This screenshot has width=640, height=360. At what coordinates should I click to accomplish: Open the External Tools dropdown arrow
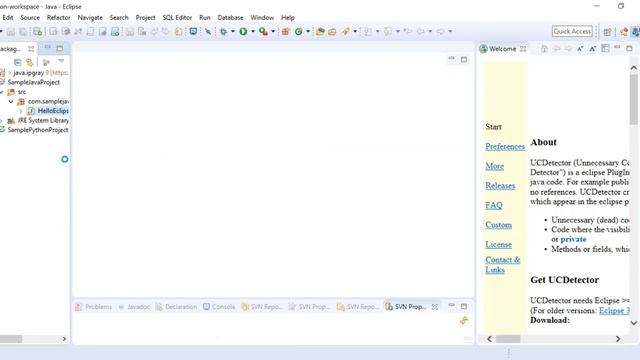273,31
